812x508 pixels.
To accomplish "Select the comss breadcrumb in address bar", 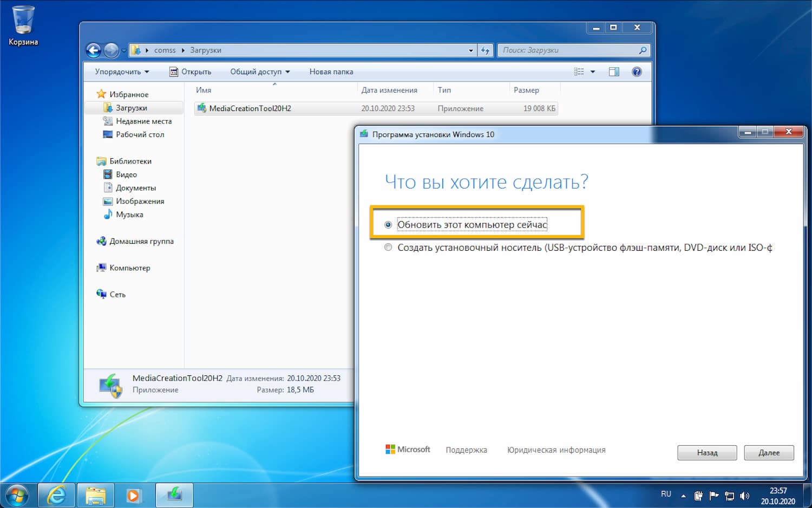I will pyautogui.click(x=165, y=50).
